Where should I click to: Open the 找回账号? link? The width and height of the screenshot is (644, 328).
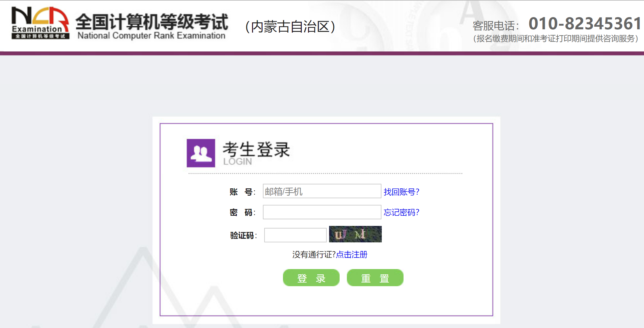[x=401, y=192]
